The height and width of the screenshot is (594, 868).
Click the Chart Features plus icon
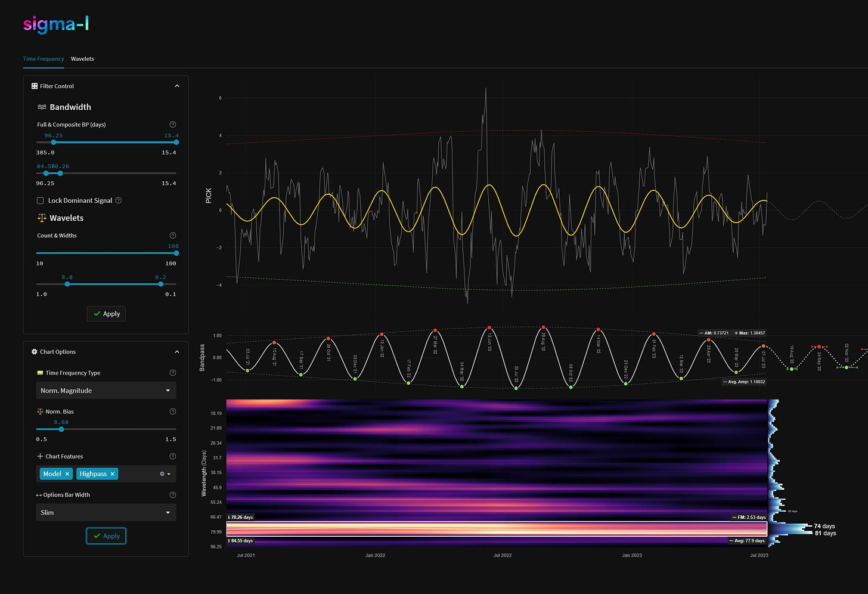pyautogui.click(x=40, y=456)
